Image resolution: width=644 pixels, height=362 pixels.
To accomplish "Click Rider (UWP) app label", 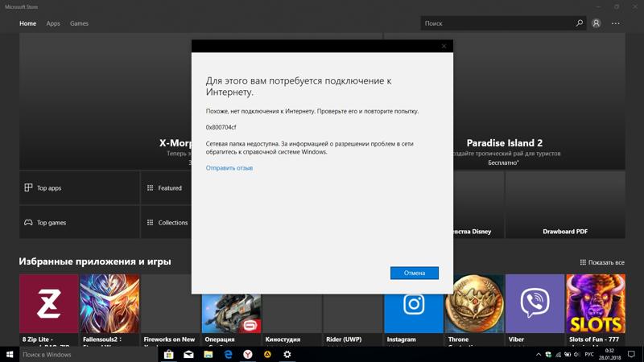I will point(344,339).
